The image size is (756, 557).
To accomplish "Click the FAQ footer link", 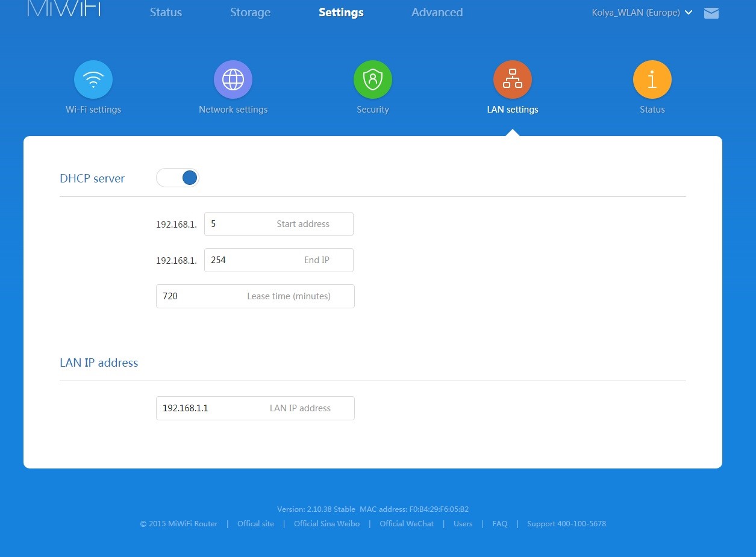I will tap(500, 524).
